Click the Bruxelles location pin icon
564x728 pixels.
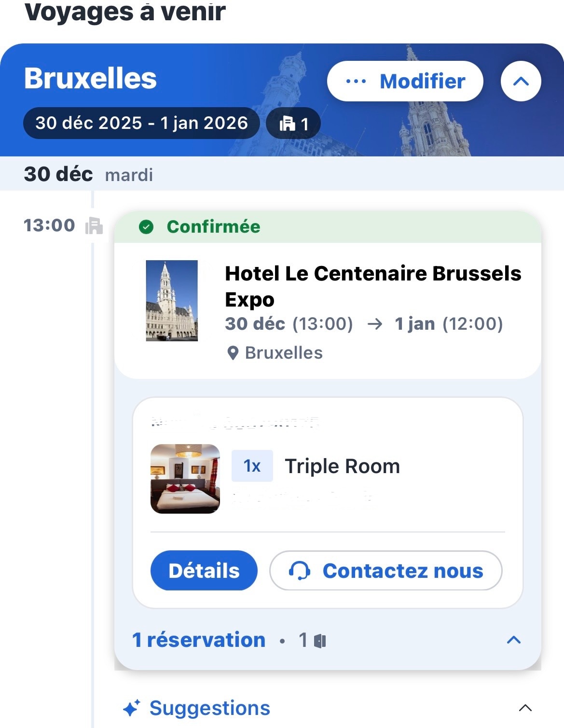point(233,353)
